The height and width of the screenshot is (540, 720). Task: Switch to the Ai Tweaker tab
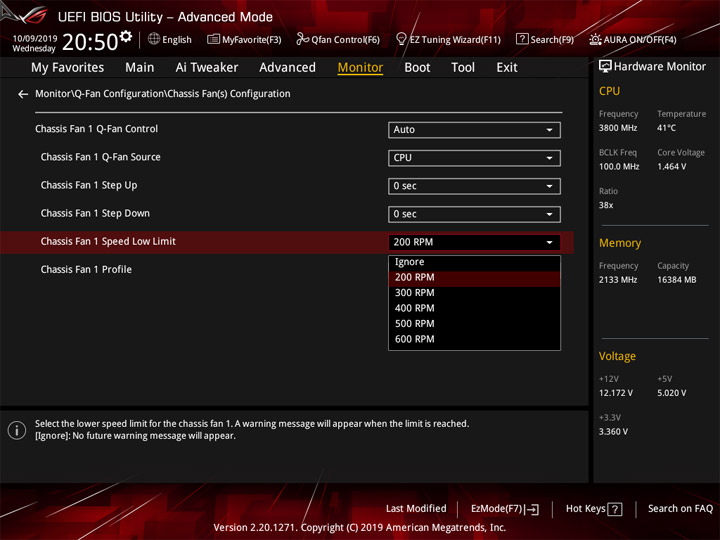tap(207, 68)
